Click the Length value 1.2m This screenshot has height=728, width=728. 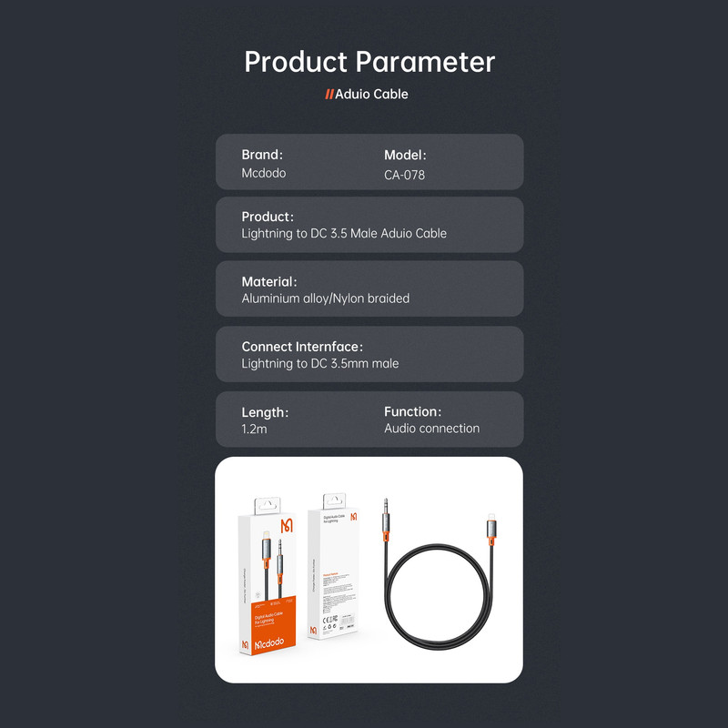tap(255, 429)
